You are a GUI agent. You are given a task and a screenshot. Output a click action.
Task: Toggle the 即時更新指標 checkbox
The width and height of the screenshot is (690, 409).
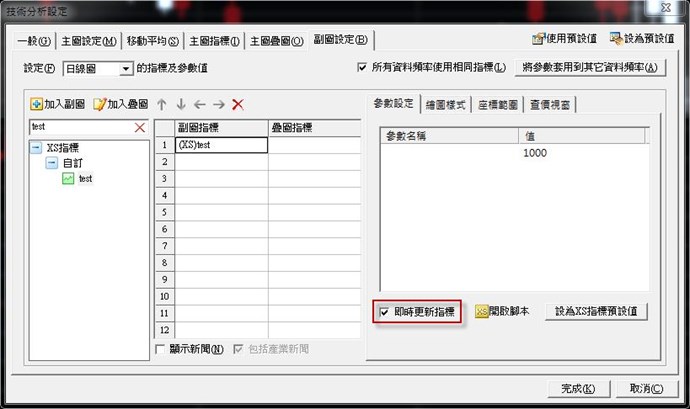[384, 312]
